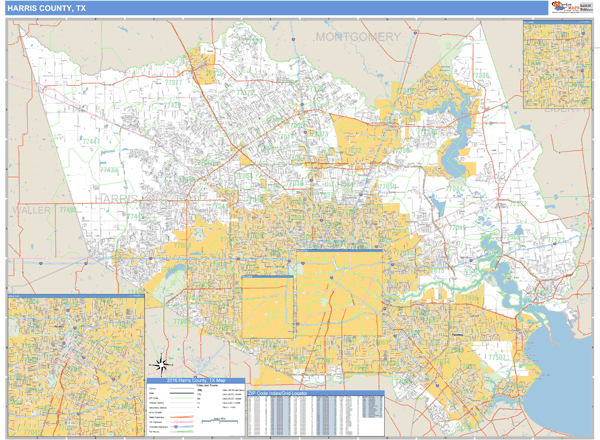Click ZIP code label 77521

pos(556,240)
